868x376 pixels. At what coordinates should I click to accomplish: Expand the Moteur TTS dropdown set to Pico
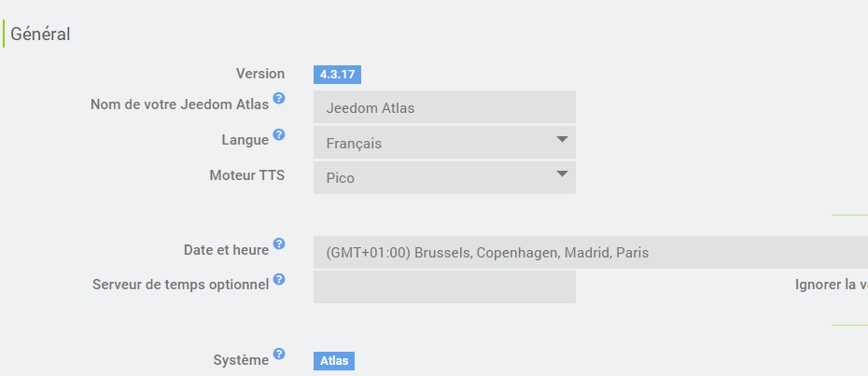click(x=444, y=177)
